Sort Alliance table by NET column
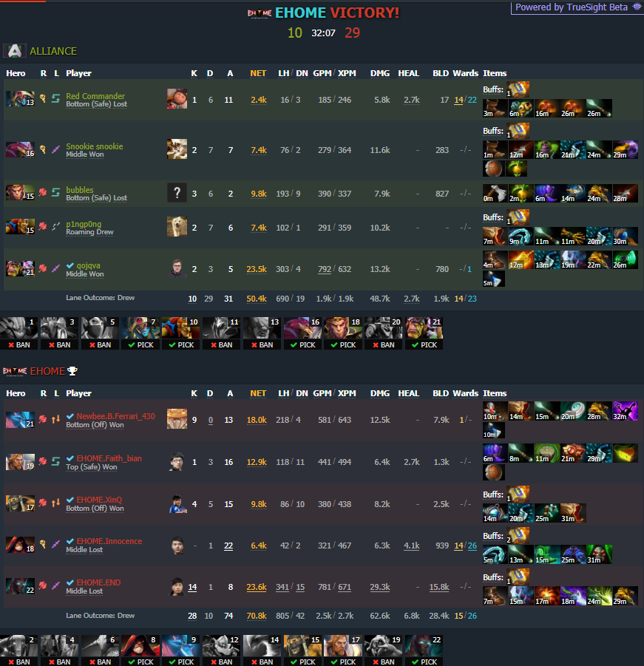Screen dimensions: 644x666 coord(258,73)
